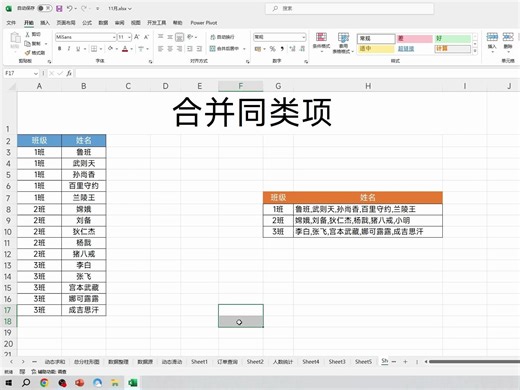Click the Comma Style icon
Viewport: 520px width, 390px height.
[x=282, y=49]
